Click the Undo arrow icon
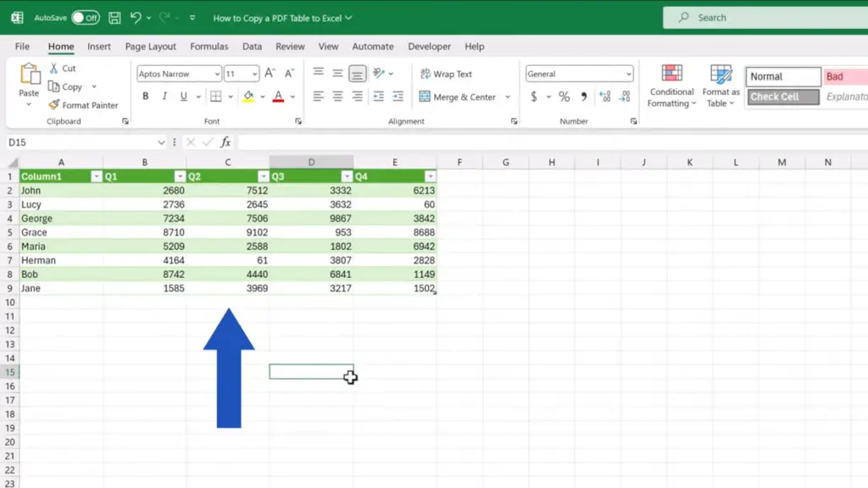868x488 pixels. click(x=136, y=18)
